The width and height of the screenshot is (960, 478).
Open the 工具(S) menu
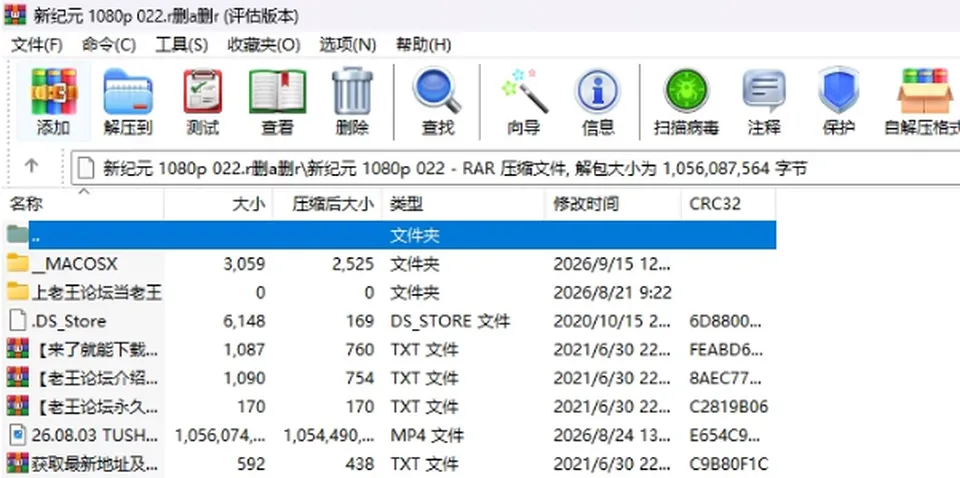181,45
